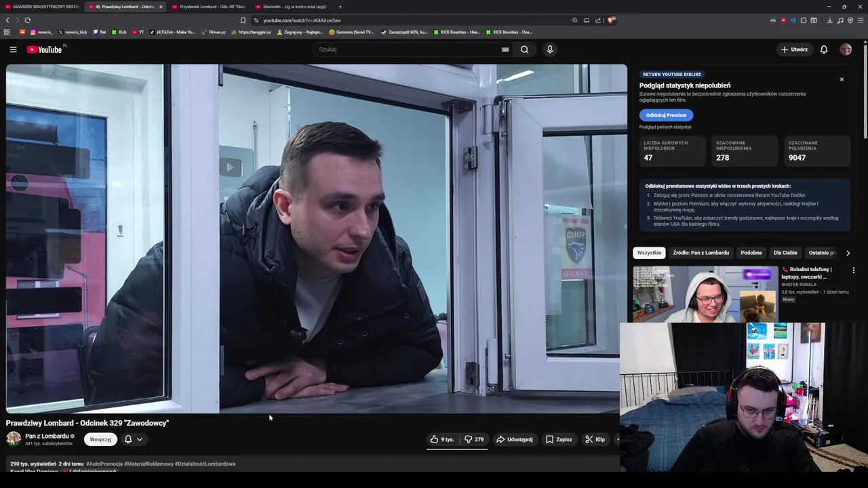The image size is (868, 488).
Task: Bookmark this page icon
Action: tap(243, 20)
